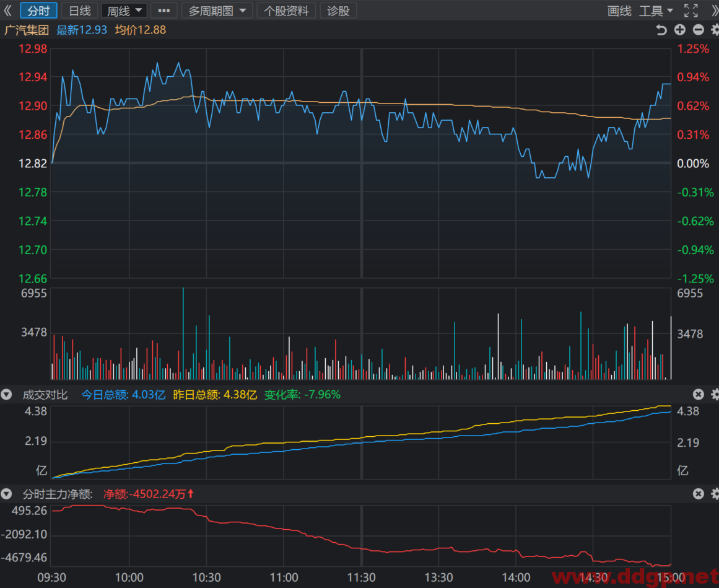
Task: Open 个股资料 stock information
Action: pos(286,11)
